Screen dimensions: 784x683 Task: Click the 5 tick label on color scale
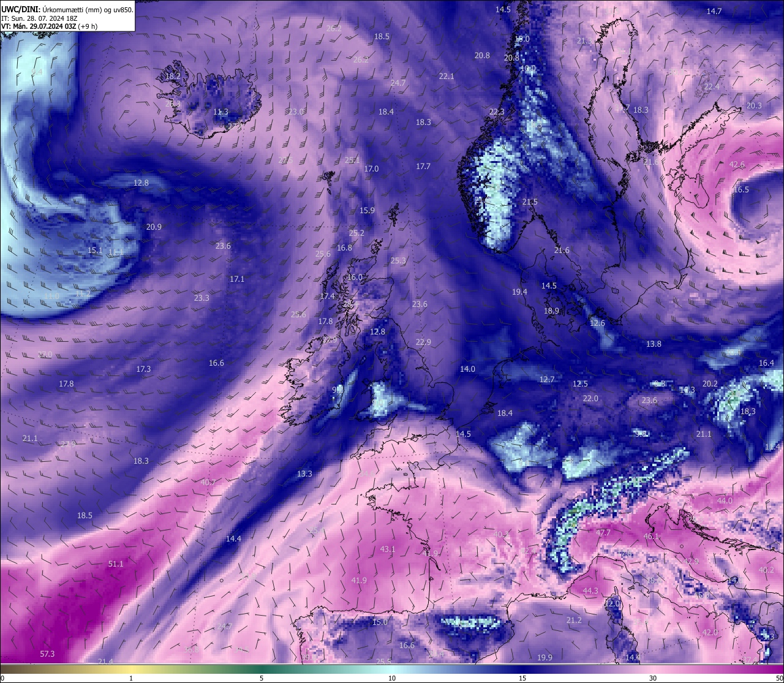pos(262,678)
